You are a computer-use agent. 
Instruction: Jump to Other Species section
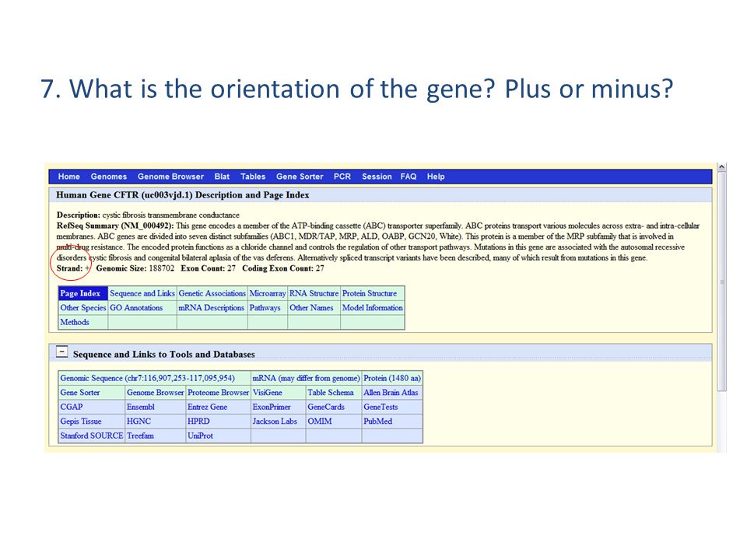[83, 308]
